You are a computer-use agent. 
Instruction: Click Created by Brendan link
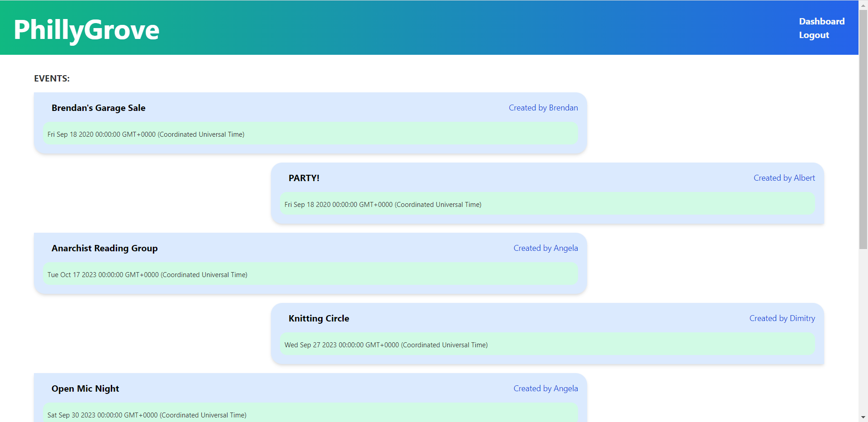(543, 108)
